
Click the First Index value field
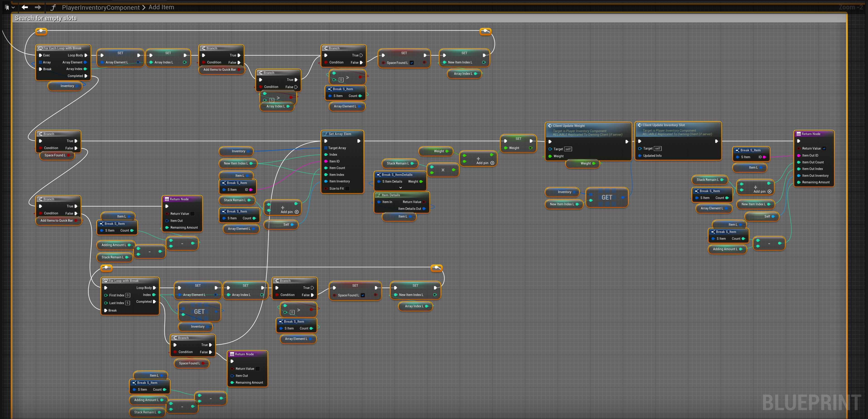(128, 295)
